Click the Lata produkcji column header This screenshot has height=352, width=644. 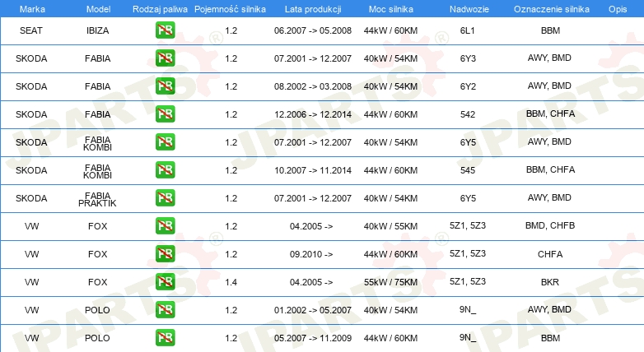313,9
